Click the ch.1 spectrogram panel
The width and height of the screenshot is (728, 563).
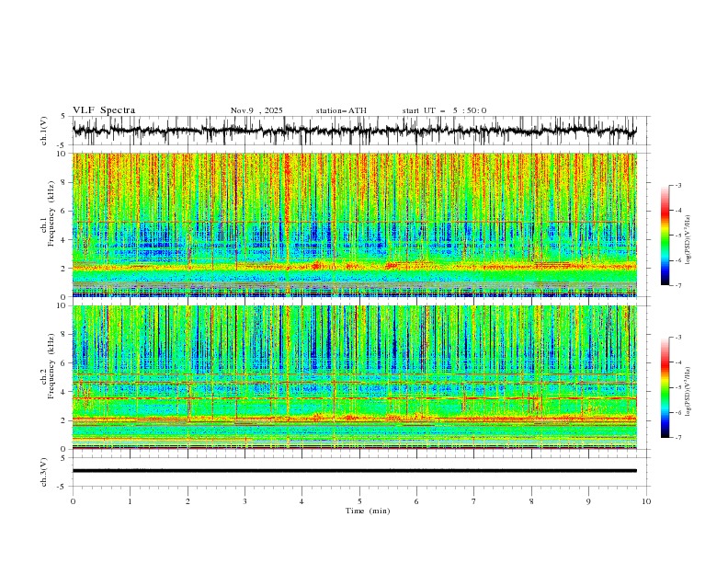[x=355, y=224]
